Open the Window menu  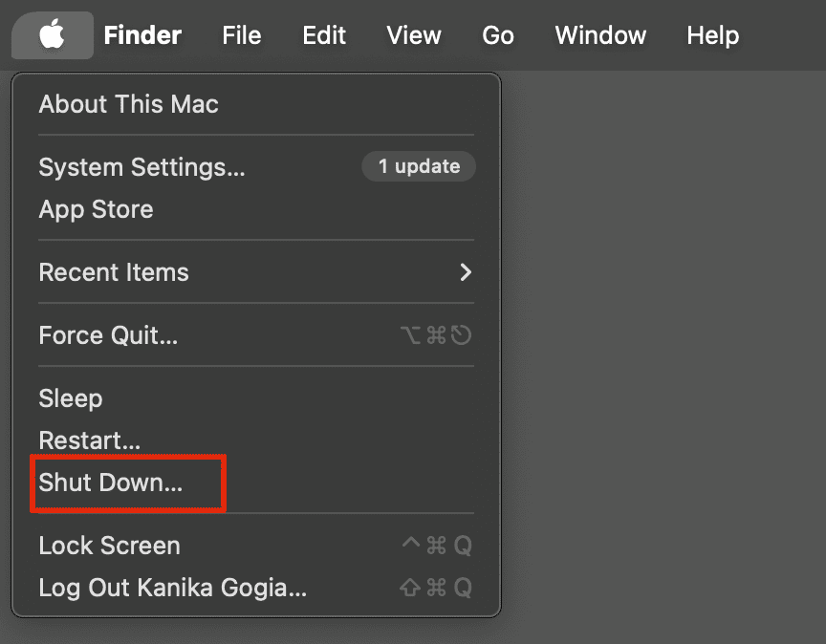(600, 36)
